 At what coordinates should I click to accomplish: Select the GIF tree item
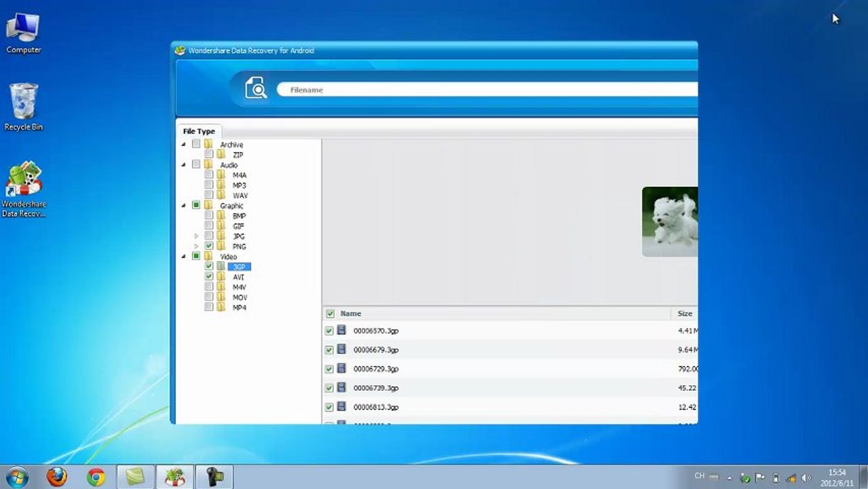tap(238, 226)
